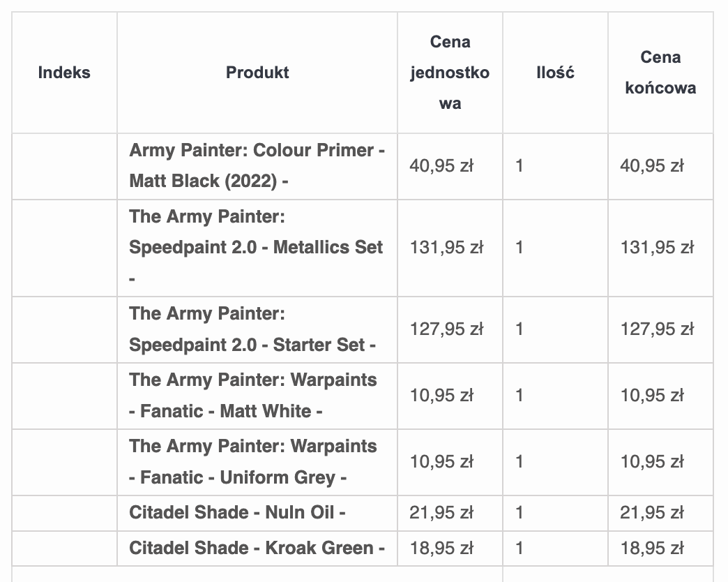This screenshot has width=728, height=582.
Task: Click unit price of Matt Black primer
Action: click(x=441, y=166)
